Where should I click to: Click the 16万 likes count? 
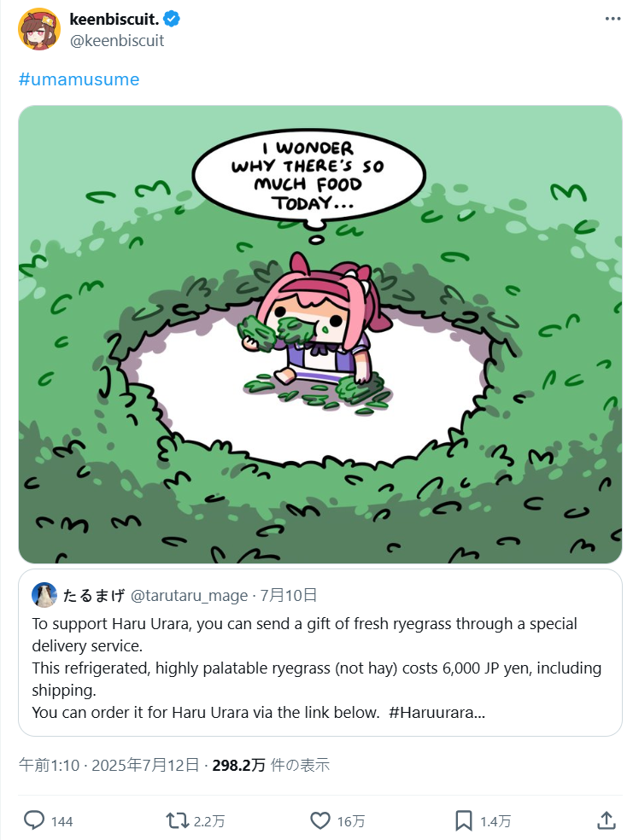point(351,821)
